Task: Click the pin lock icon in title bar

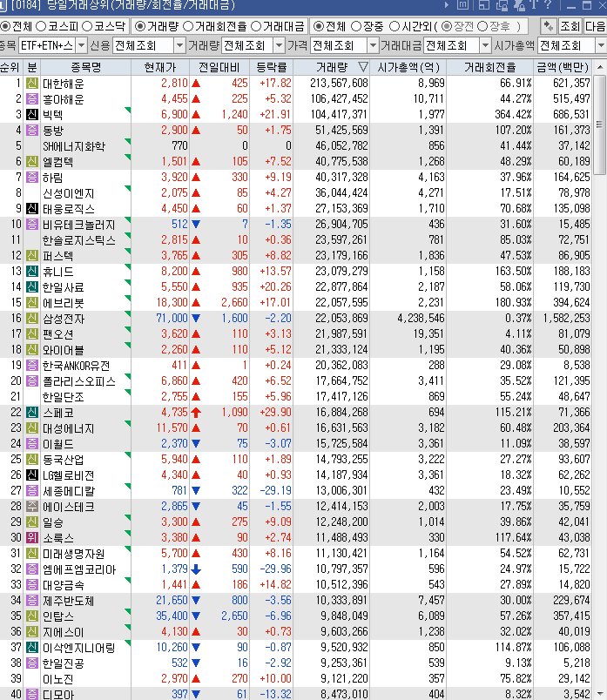Action: (x=519, y=5)
